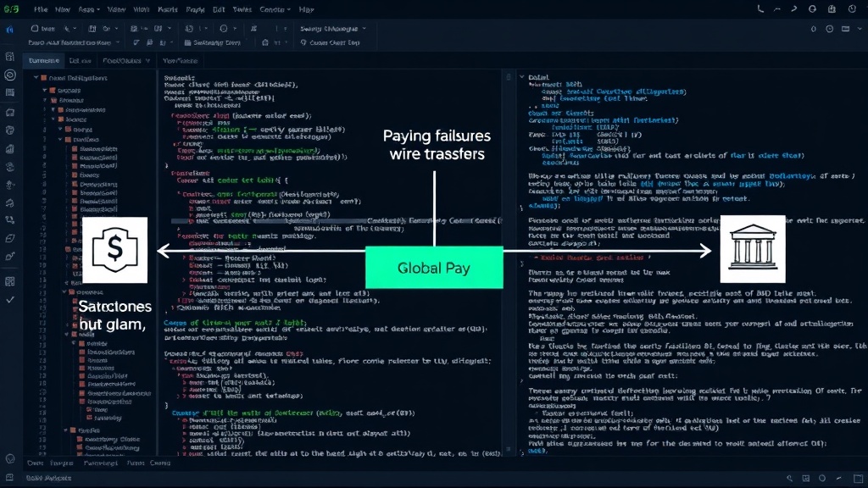The width and height of the screenshot is (868, 488).
Task: Click the dollar shield payment icon
Action: pos(114,250)
